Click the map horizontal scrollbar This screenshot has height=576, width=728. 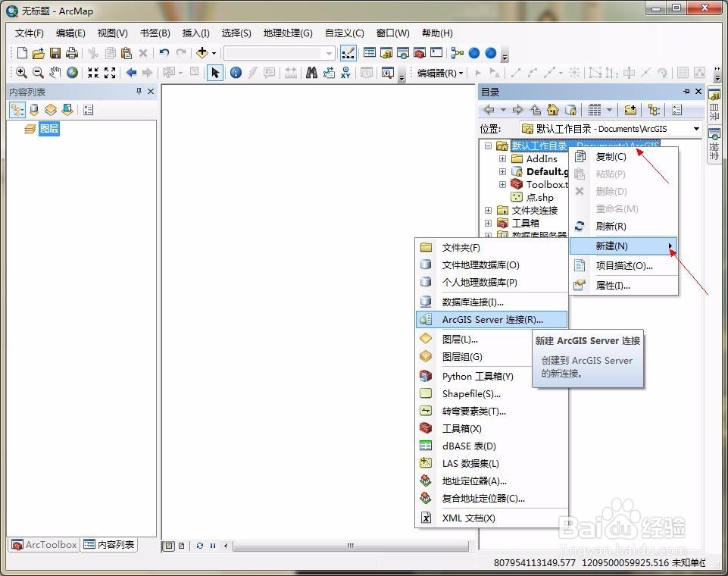point(351,546)
